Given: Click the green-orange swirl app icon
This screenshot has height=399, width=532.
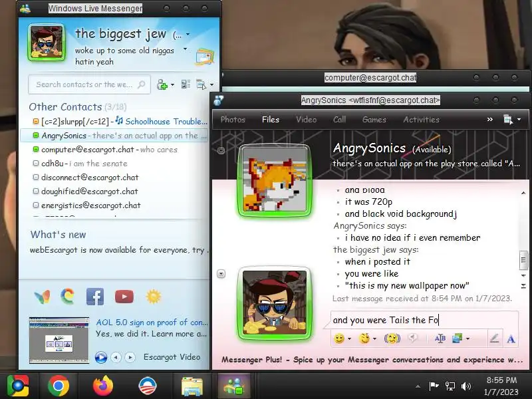Looking at the screenshot, I should coord(68,296).
